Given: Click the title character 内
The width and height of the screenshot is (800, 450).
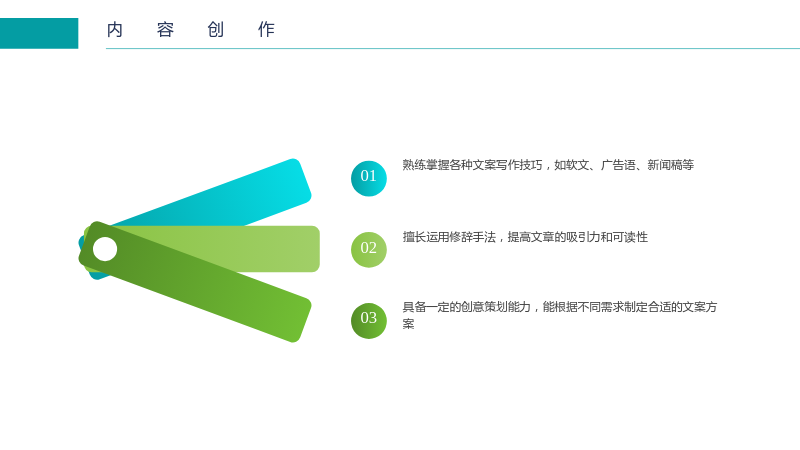Looking at the screenshot, I should click(x=115, y=30).
